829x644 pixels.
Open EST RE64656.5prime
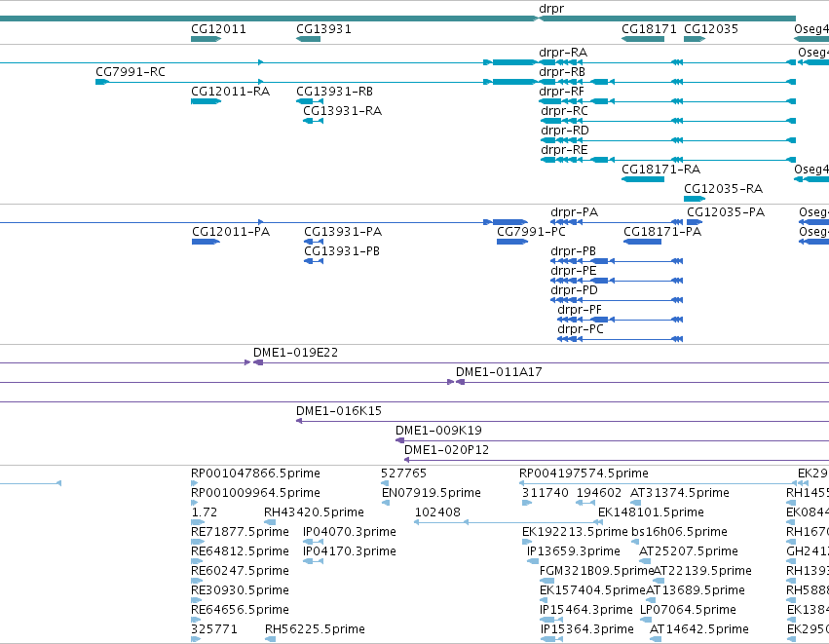240,610
